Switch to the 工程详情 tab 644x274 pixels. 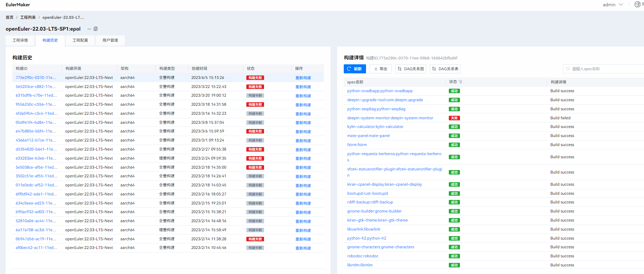click(20, 40)
